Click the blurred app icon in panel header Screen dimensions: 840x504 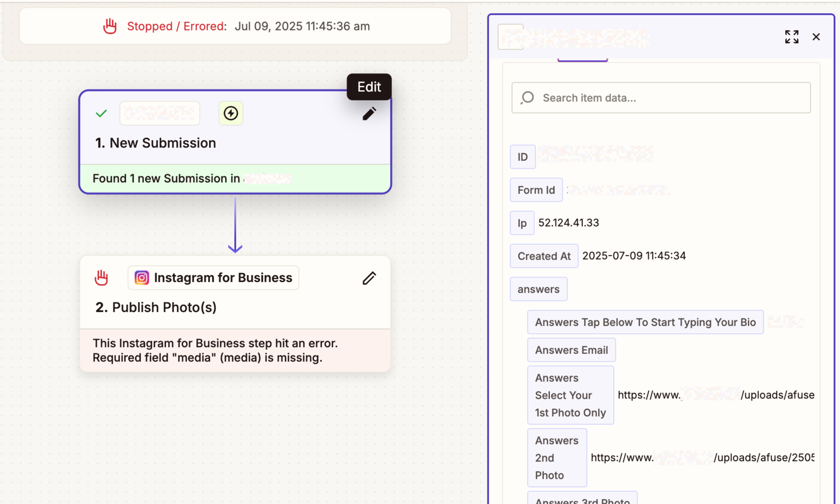pos(511,37)
